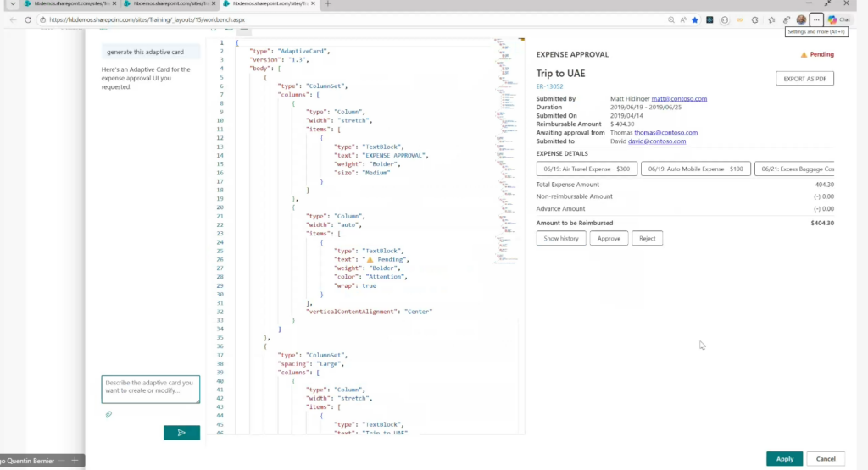Open matt@contoso.com email link
Screen dimensions: 868x470
click(679, 98)
